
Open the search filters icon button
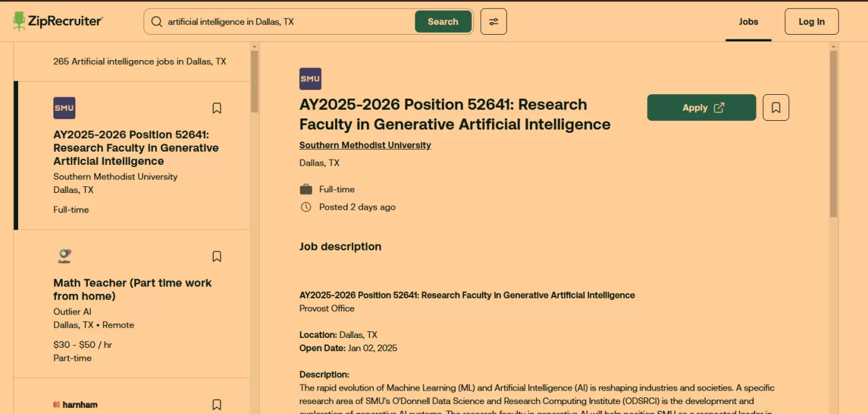pos(493,21)
